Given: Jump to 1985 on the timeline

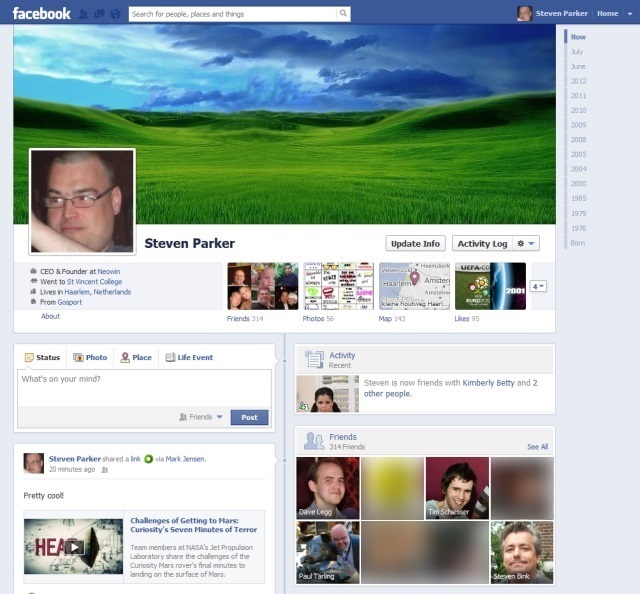Looking at the screenshot, I should click(x=578, y=198).
